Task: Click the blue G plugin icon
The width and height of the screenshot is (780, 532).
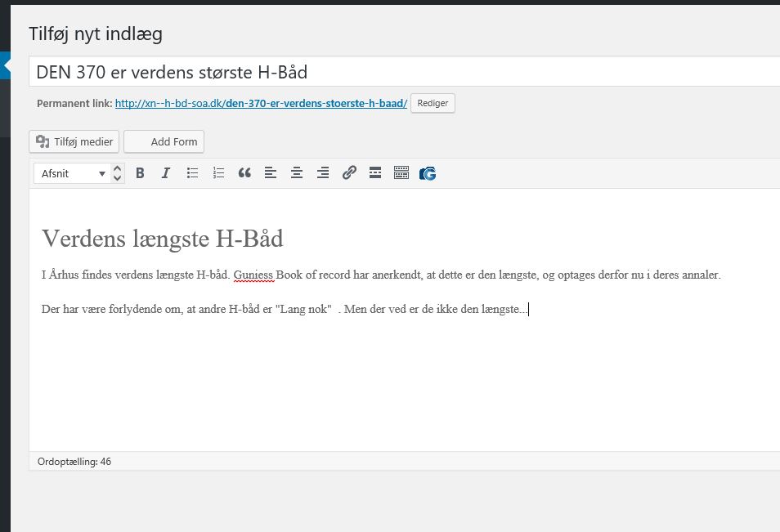Action: pos(428,173)
